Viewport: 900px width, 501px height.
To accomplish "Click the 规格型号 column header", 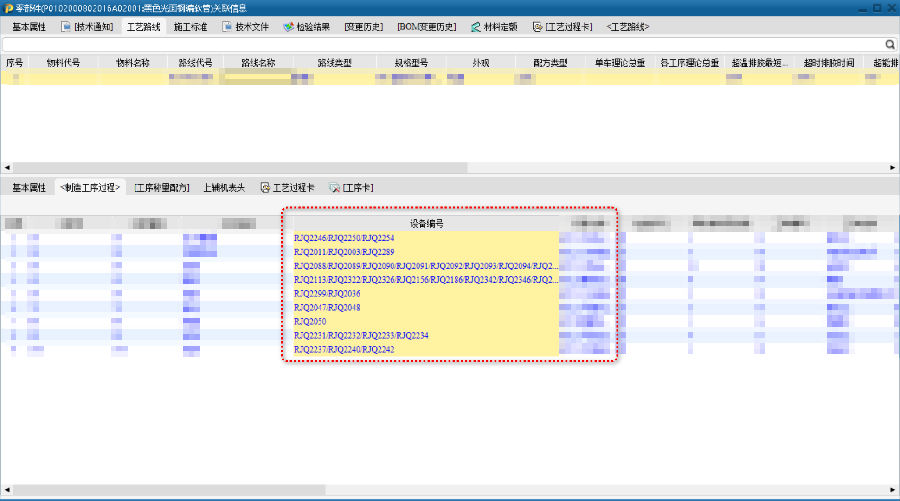I will click(x=411, y=63).
